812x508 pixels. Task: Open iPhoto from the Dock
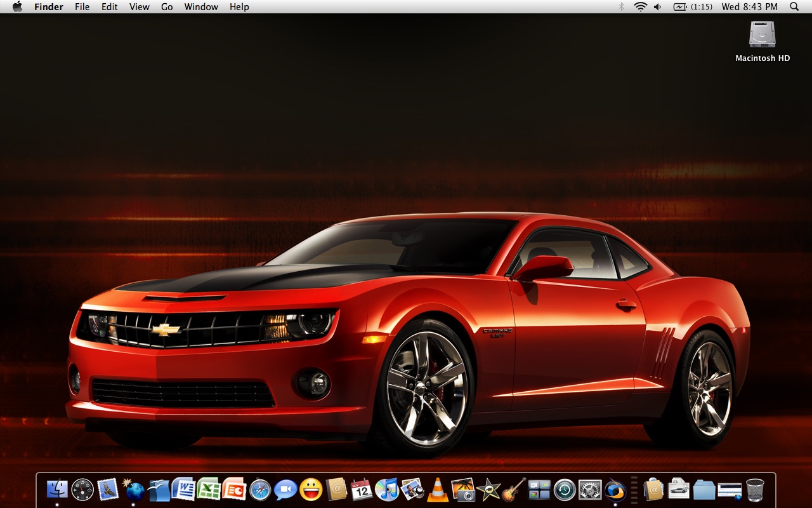coord(463,490)
